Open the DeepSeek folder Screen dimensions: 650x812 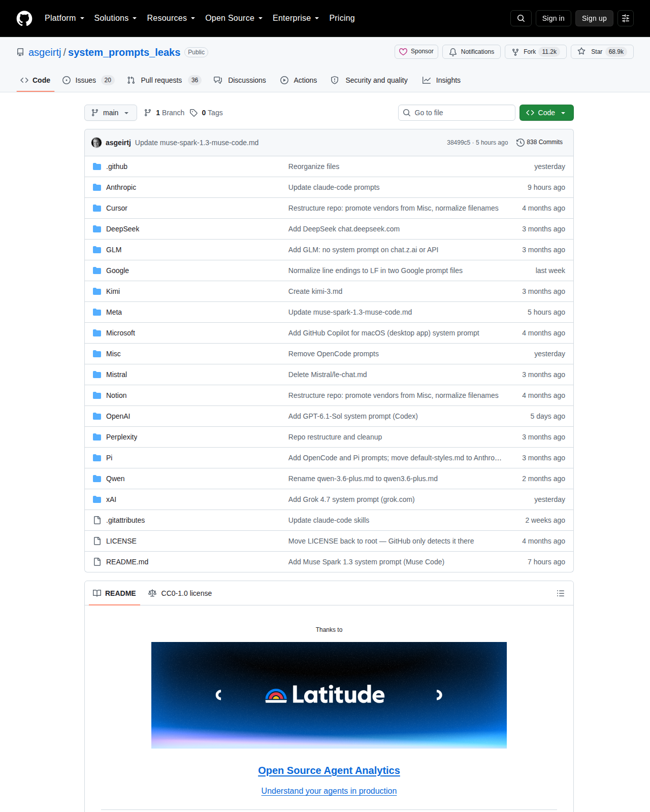(122, 229)
